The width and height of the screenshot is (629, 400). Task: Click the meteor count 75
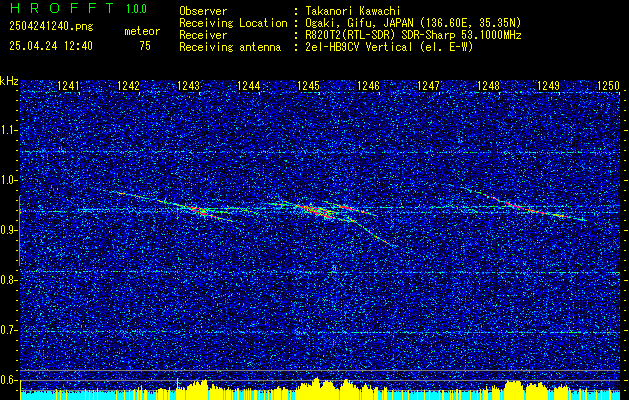[145, 46]
